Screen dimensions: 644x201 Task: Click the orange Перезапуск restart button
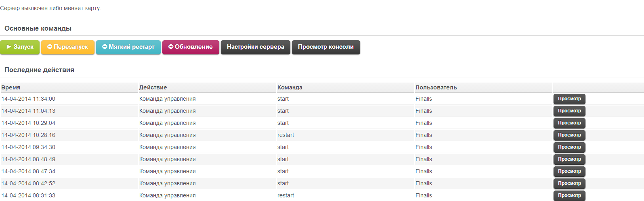click(x=68, y=47)
